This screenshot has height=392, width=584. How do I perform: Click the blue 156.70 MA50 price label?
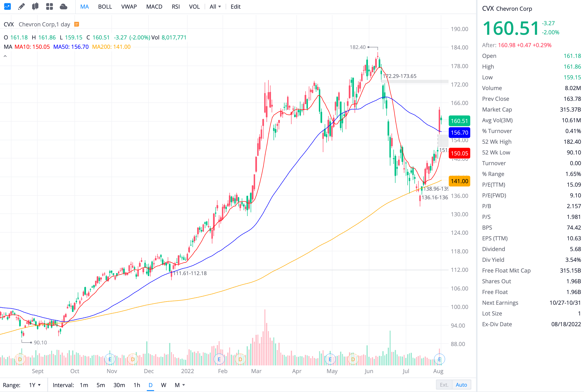coord(459,133)
